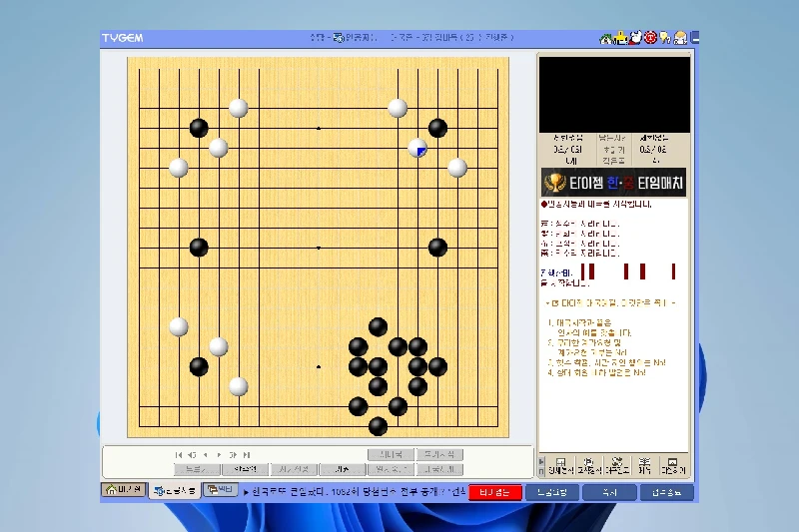The height and width of the screenshot is (532, 799).
Task: Click the TYGEM tournament match banner
Action: click(613, 184)
